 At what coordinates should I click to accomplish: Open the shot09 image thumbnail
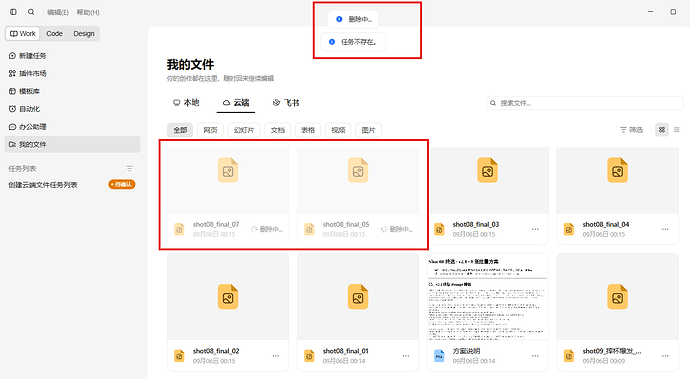point(617,296)
